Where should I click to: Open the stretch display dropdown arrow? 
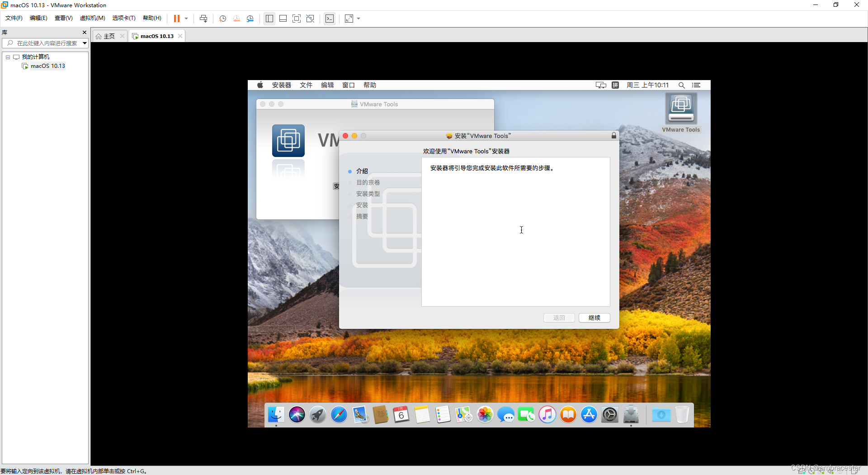[359, 19]
